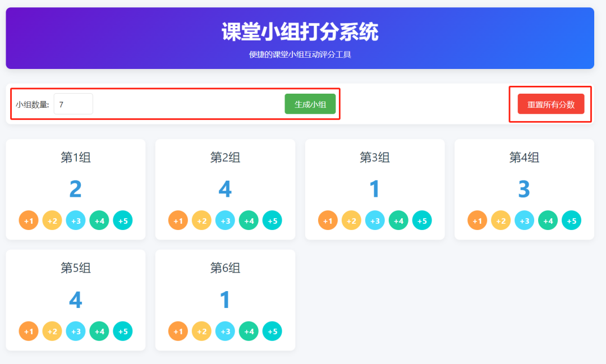Click the score number of 第1组
The height and width of the screenshot is (364, 606).
76,189
